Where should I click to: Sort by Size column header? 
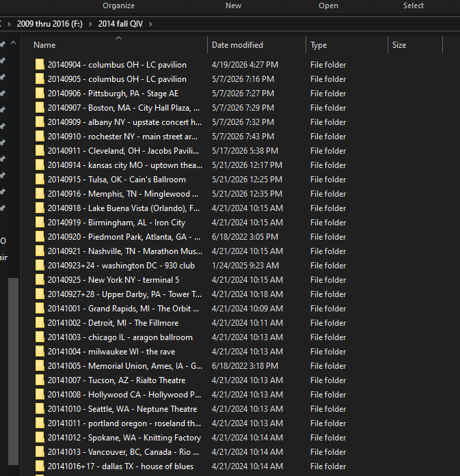pyautogui.click(x=399, y=45)
